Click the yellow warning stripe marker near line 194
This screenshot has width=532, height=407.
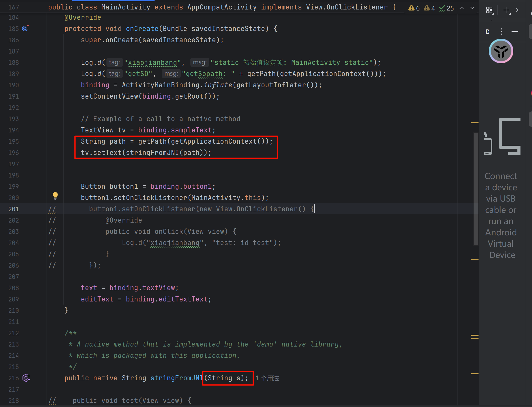click(x=475, y=123)
